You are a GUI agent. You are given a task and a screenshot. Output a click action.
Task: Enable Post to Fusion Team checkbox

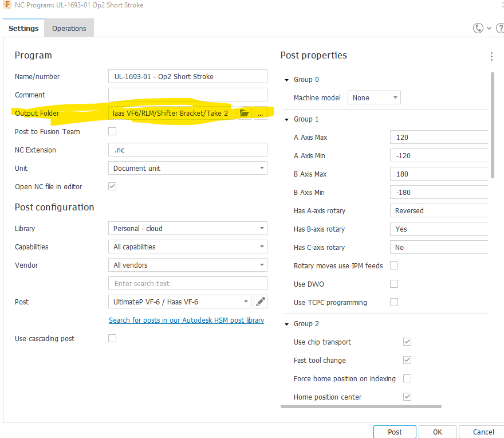112,131
